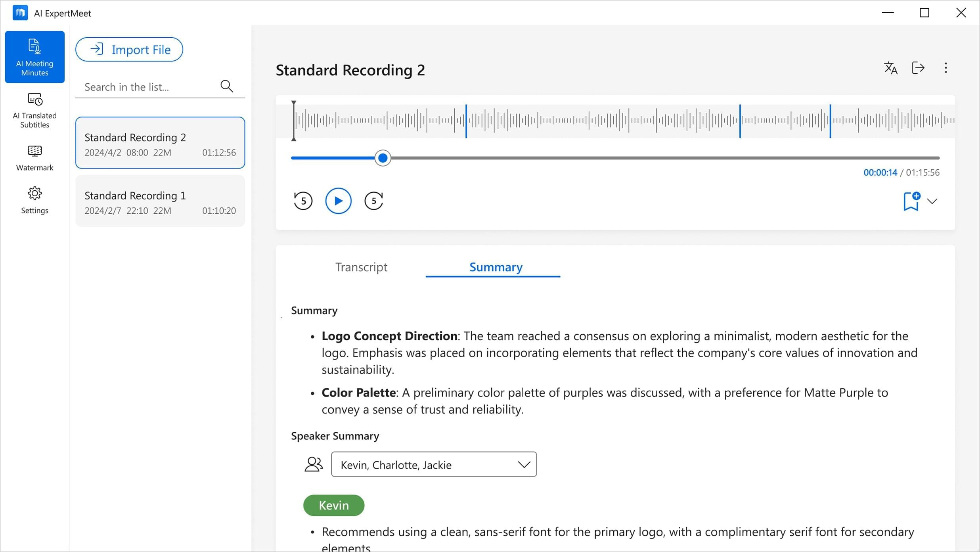Rewind playback by 5 seconds
Screen dimensions: 980x552
[x=303, y=201]
